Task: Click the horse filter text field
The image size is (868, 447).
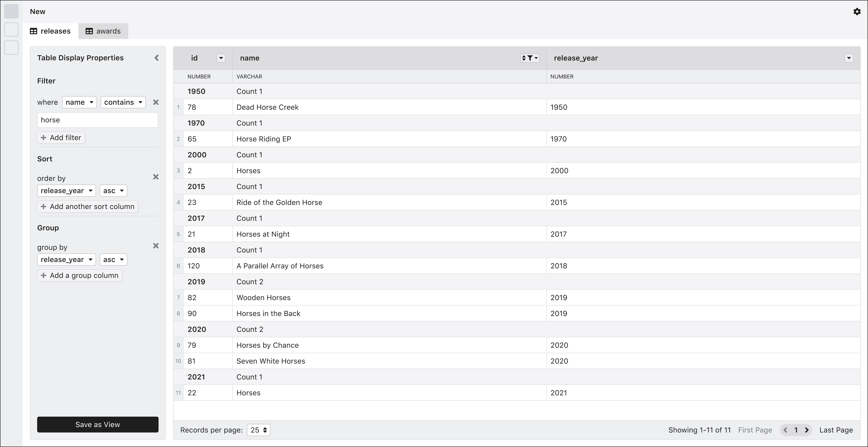Action: click(x=98, y=120)
